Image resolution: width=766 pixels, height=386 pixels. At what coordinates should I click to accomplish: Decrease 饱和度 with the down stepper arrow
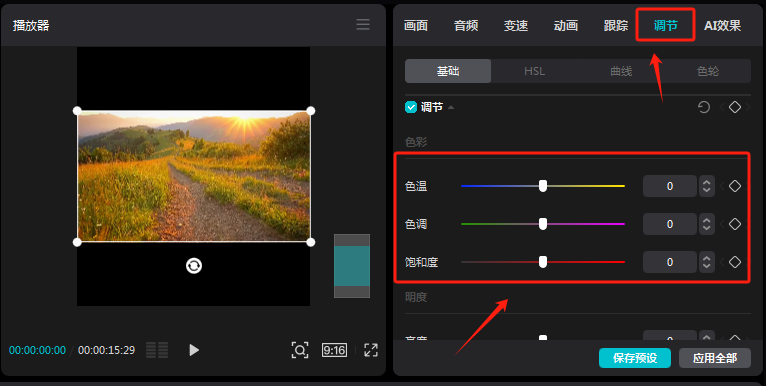(706, 267)
